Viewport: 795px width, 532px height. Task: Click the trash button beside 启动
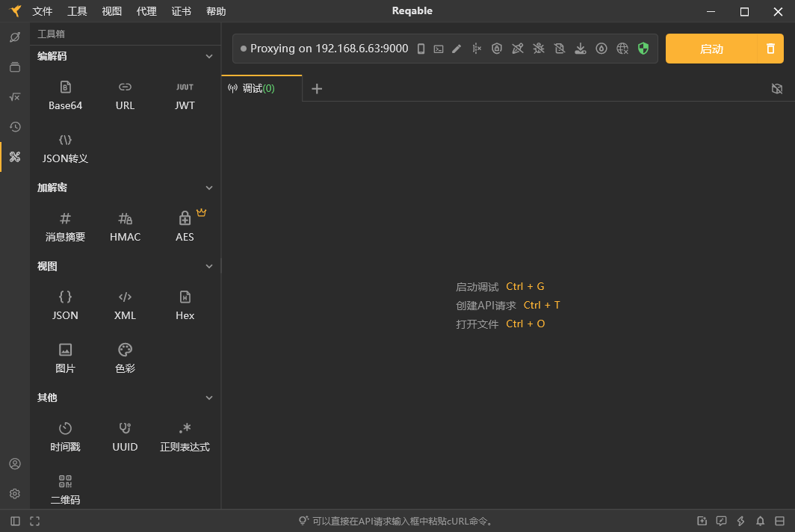770,49
